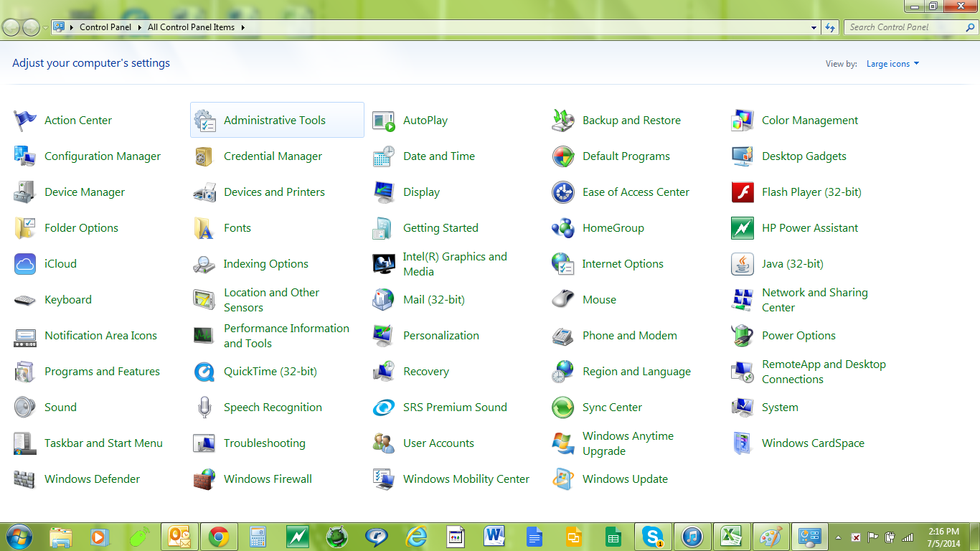Open the Folder Options icon
This screenshot has width=980, height=551.
coord(25,228)
